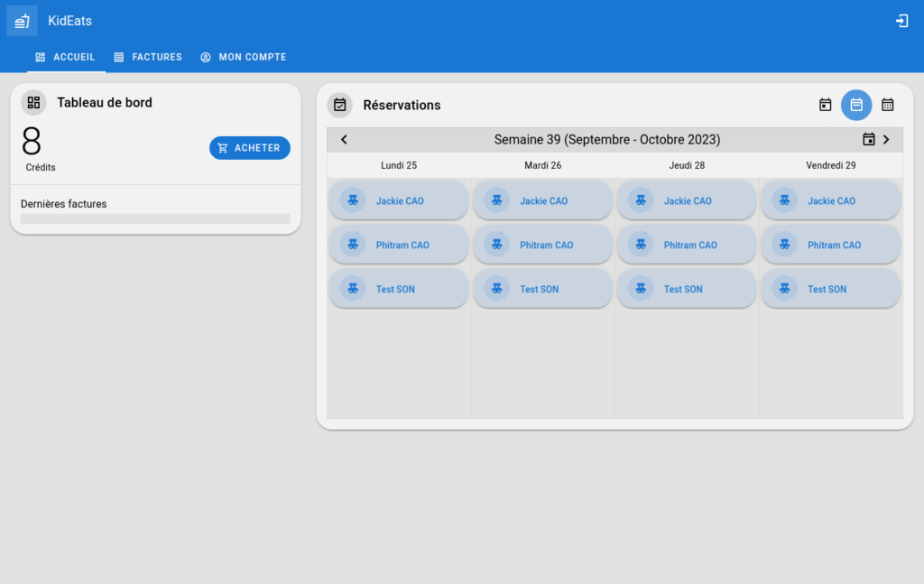The image size is (924, 584).
Task: Click the Réservations heading text
Action: pyautogui.click(x=402, y=105)
